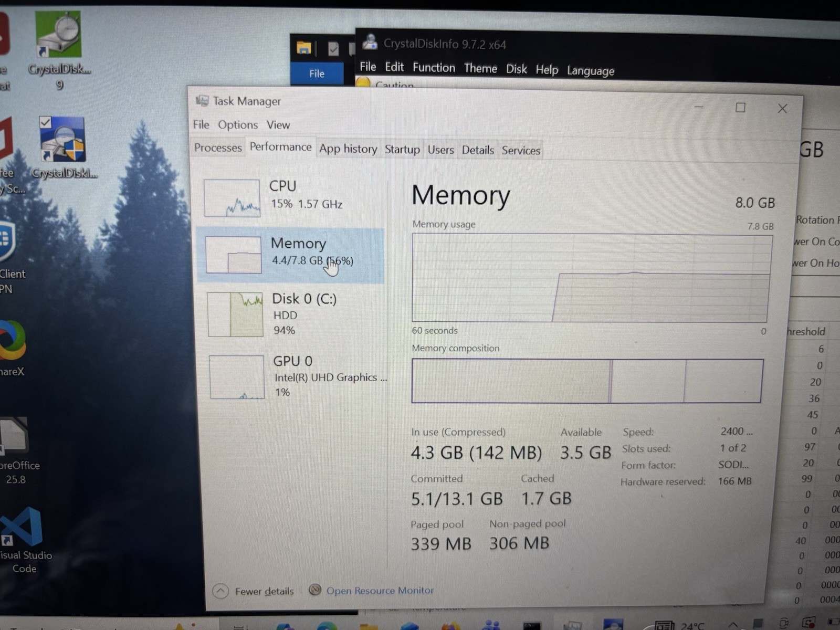The height and width of the screenshot is (630, 840).
Task: Click the 'Disk 0 (C:)' HDD 94% label
Action: click(x=304, y=314)
